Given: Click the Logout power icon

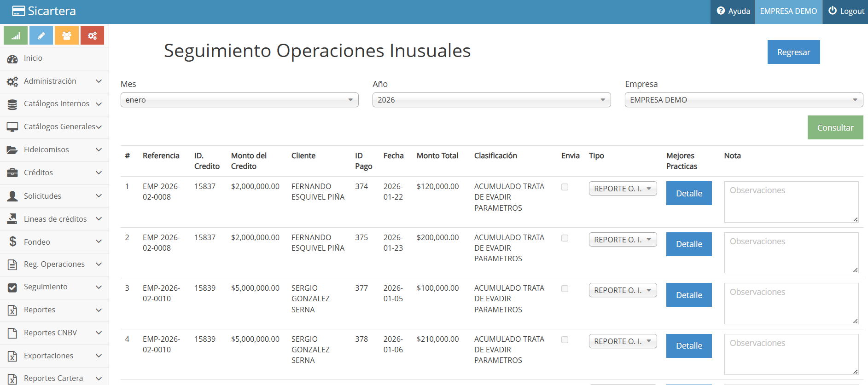Looking at the screenshot, I should coord(833,11).
